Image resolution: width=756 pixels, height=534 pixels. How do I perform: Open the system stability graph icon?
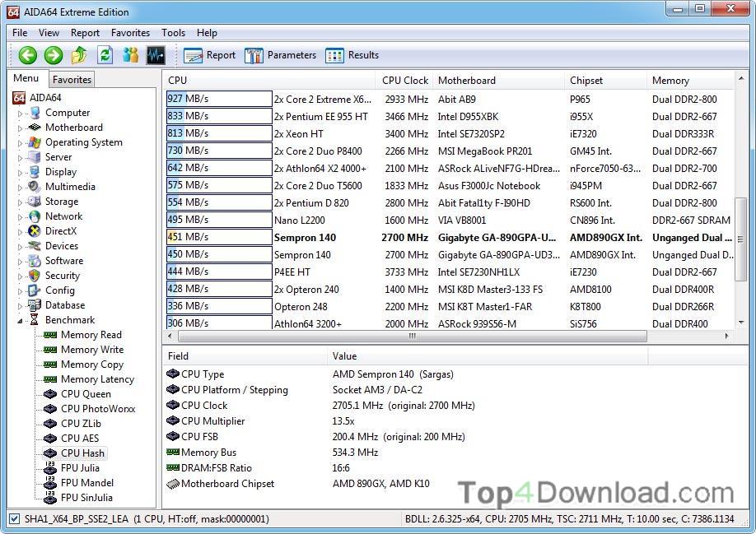click(x=156, y=55)
